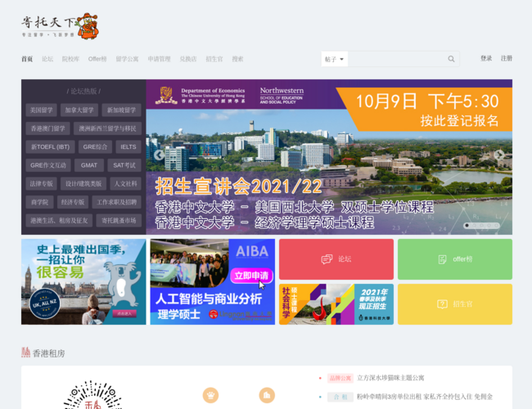Viewport: 532px width, 409px height.
Task: Open the 社会科学 2021年 现正招生 ad
Action: [336, 304]
